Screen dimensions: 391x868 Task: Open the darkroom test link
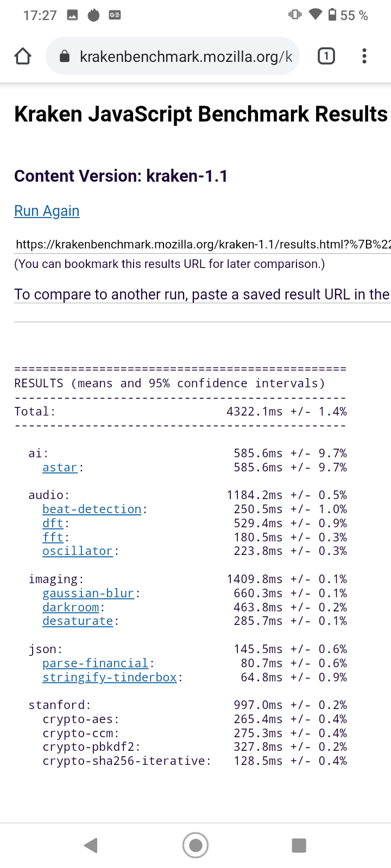coord(71,608)
